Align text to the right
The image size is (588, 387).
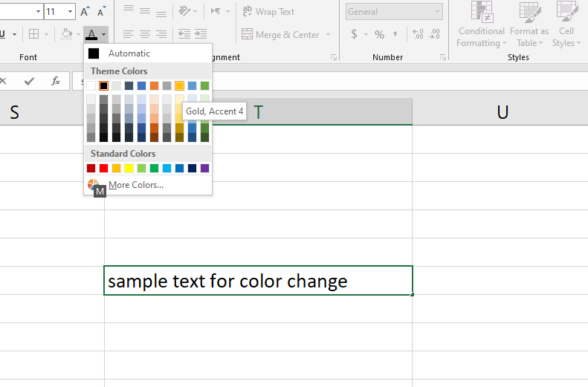[x=161, y=34]
